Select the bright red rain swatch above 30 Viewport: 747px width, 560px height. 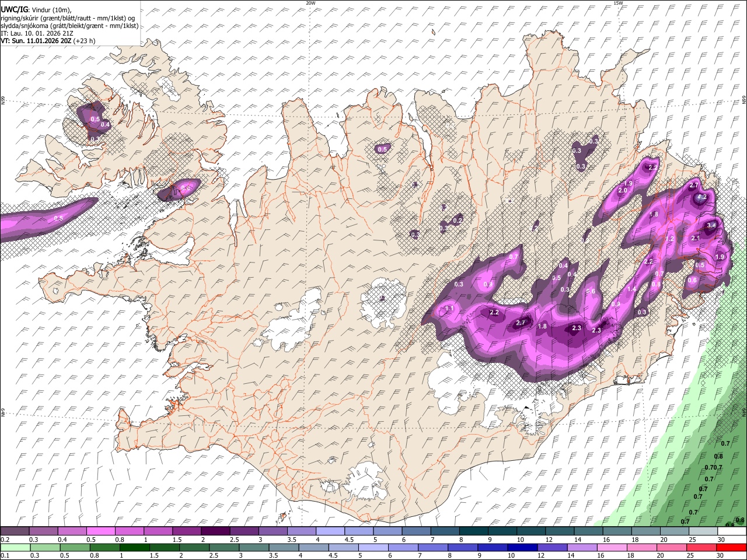tap(732, 548)
